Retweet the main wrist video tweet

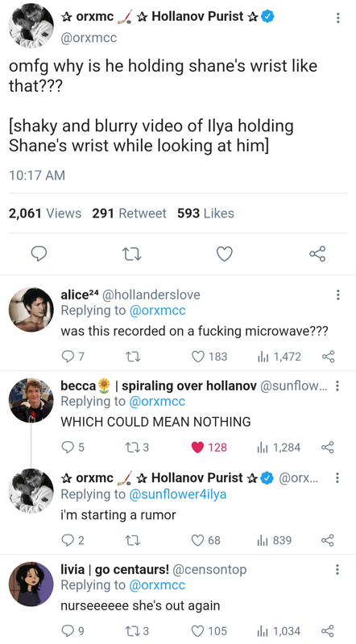pos(132,254)
